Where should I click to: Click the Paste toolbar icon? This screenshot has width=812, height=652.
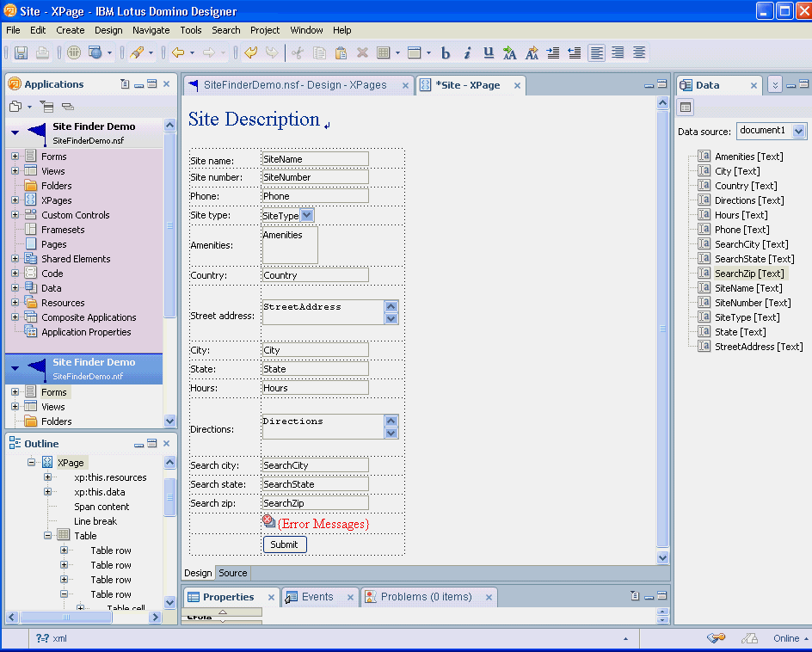tap(341, 53)
